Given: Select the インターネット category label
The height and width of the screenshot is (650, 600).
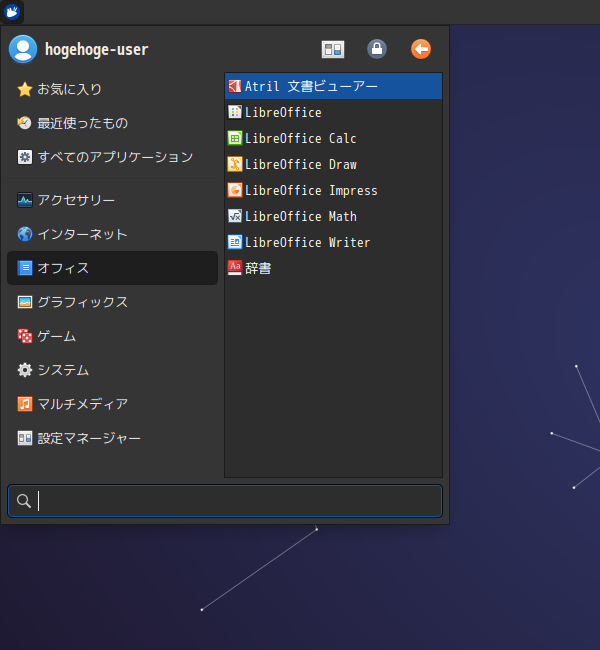Looking at the screenshot, I should [82, 234].
